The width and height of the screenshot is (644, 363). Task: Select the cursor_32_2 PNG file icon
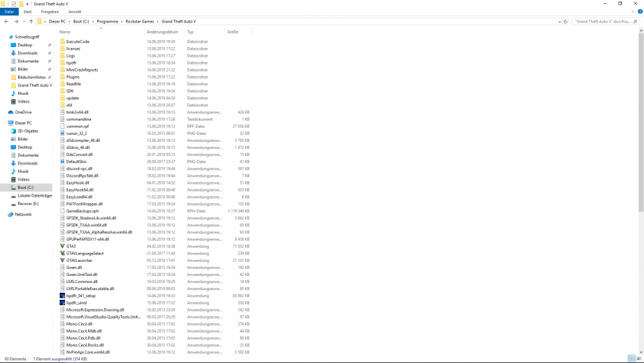(62, 133)
